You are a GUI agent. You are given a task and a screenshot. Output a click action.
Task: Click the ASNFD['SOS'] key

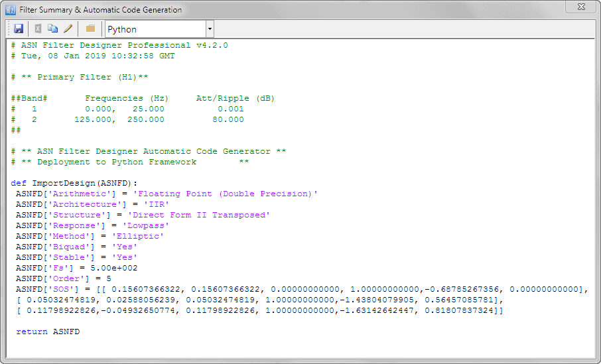coord(47,289)
